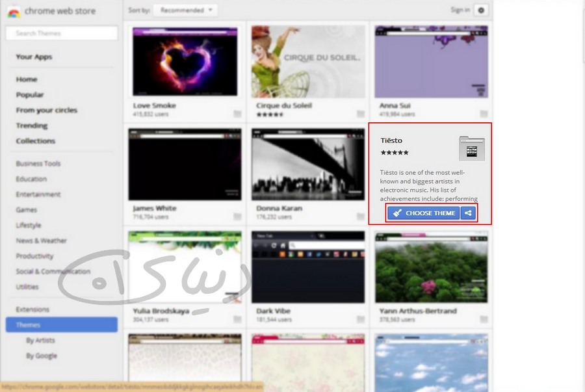Click the Tiësto five-star rating
This screenshot has width=585, height=392.
[395, 152]
